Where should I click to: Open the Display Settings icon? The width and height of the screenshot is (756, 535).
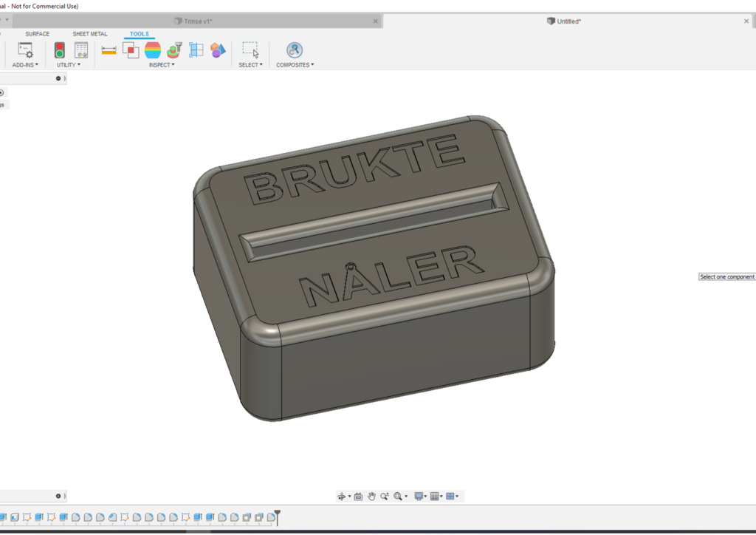[419, 496]
